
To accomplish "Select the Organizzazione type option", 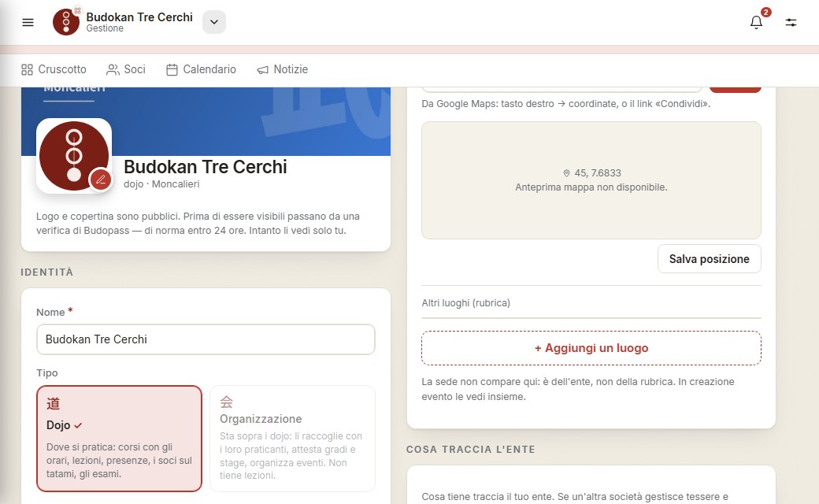I will point(292,439).
